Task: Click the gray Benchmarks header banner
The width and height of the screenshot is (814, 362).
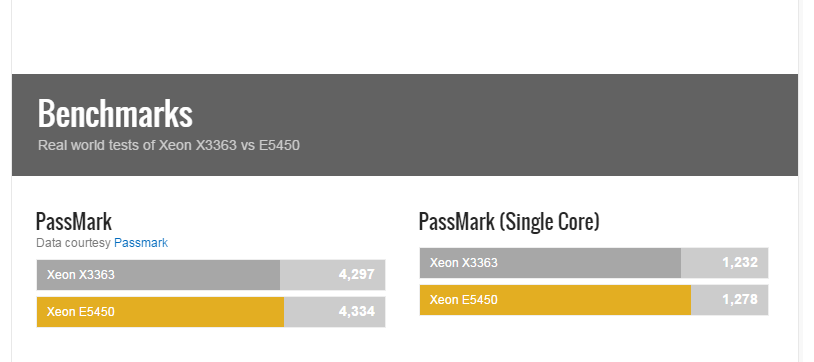Action: 405,125
